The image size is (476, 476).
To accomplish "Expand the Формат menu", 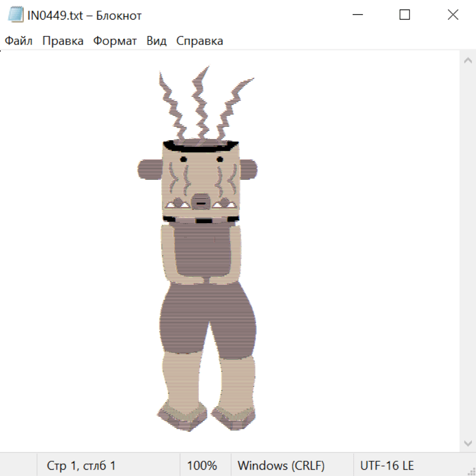I will [x=115, y=41].
